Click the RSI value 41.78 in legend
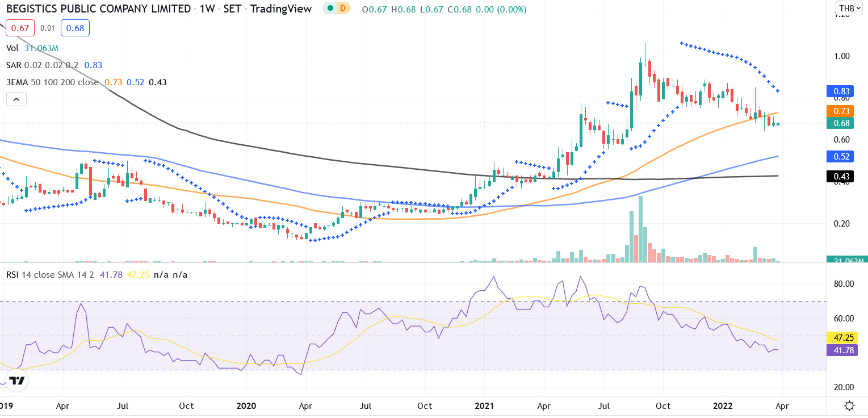 pos(111,275)
